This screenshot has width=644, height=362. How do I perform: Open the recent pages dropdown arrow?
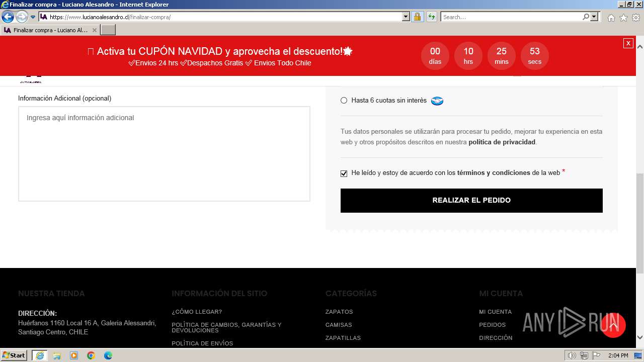click(x=33, y=17)
